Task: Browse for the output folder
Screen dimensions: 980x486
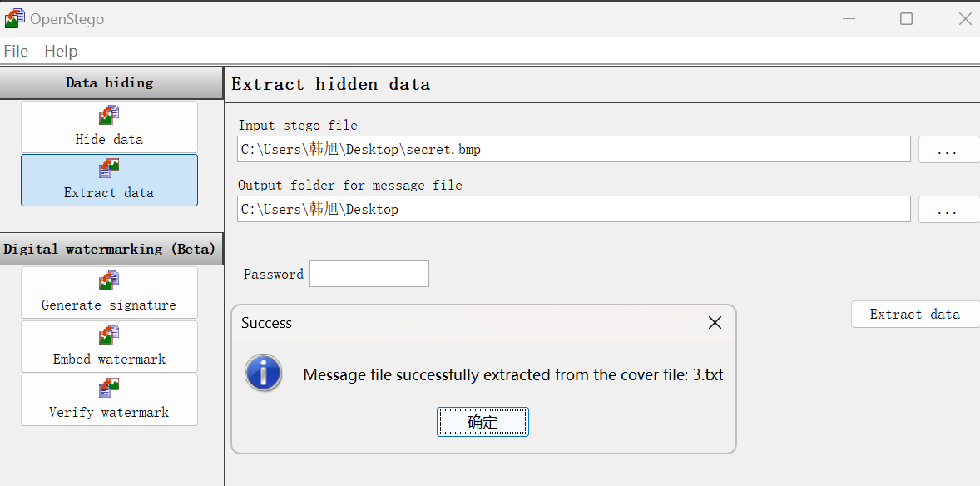Action: click(947, 210)
